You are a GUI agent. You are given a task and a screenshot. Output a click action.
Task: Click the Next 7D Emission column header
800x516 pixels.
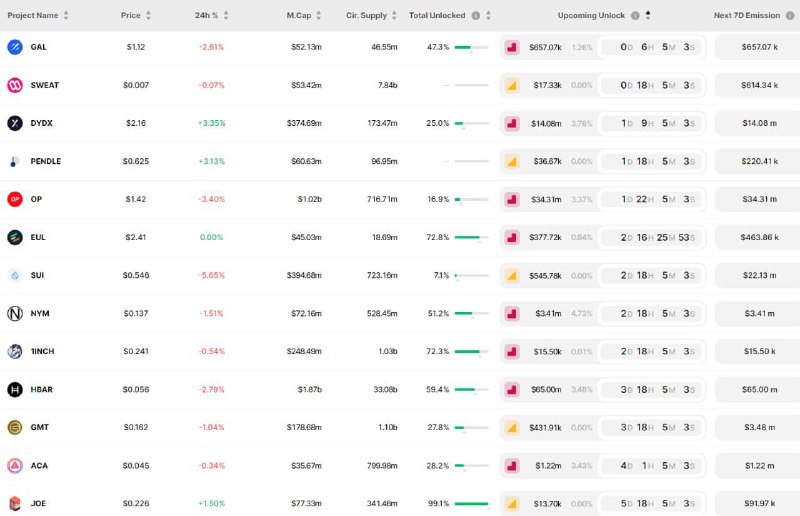click(x=747, y=15)
